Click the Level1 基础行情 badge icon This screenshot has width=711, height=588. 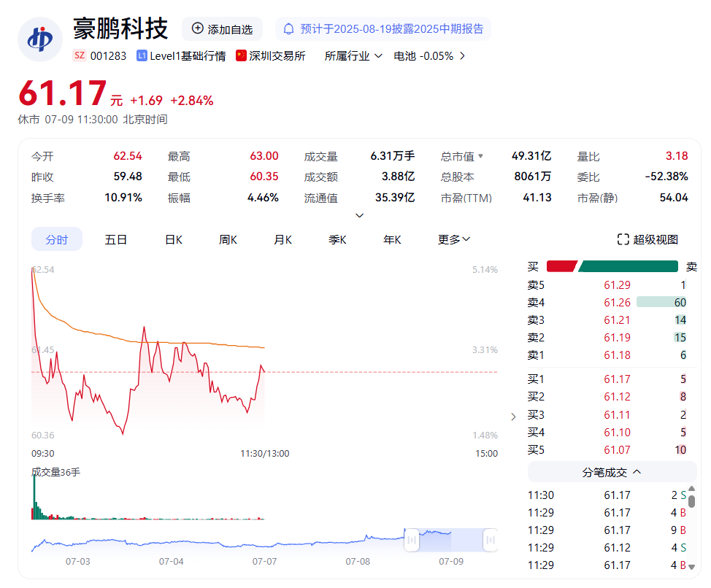tap(142, 56)
